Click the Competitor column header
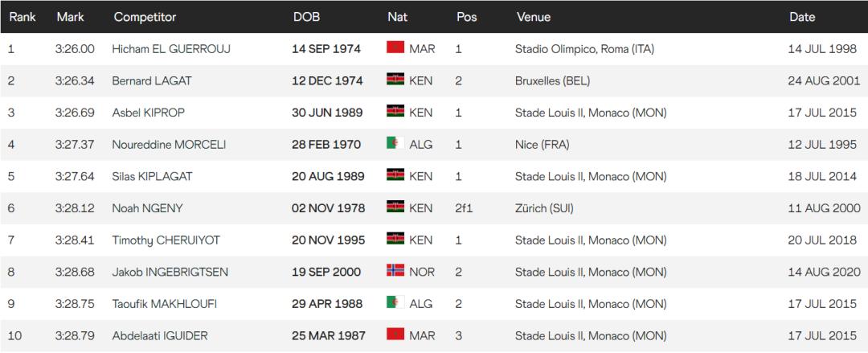The height and width of the screenshot is (353, 868). click(145, 17)
